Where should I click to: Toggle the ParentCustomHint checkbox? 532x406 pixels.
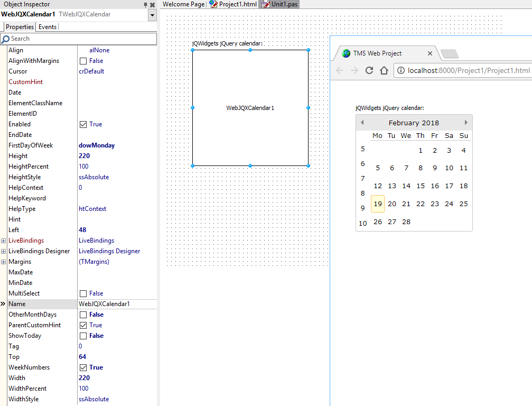tap(83, 326)
